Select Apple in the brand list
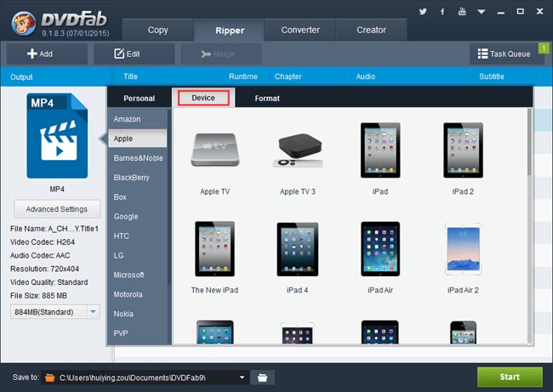Screen dimensions: 553x392 click(137, 139)
